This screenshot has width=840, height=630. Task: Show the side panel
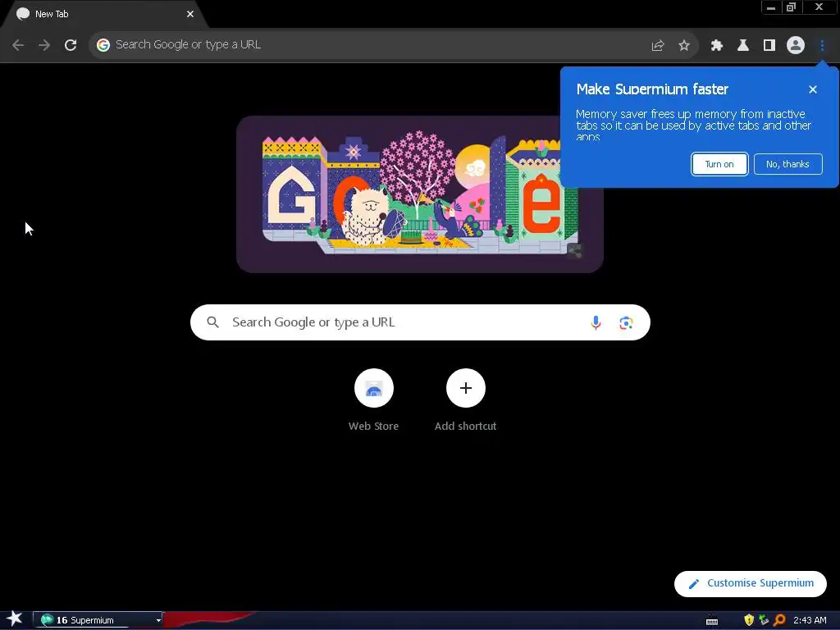coord(769,46)
